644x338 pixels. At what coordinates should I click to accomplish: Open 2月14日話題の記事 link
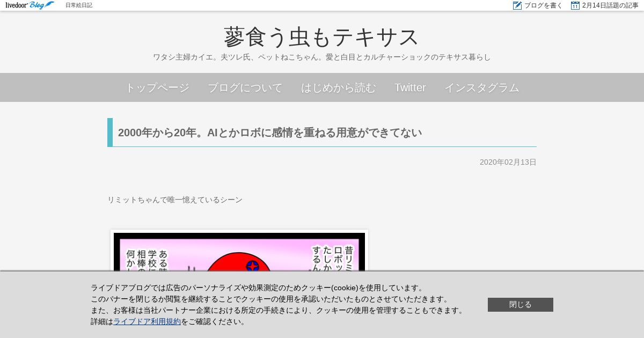(610, 5)
